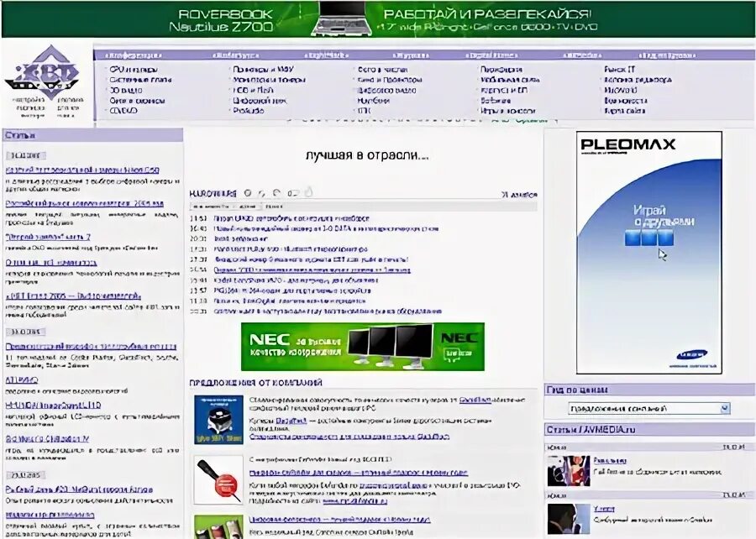This screenshot has height=539, width=756.
Task: Open the Roverbook Nautilus Z700 banner
Action: pos(378,19)
